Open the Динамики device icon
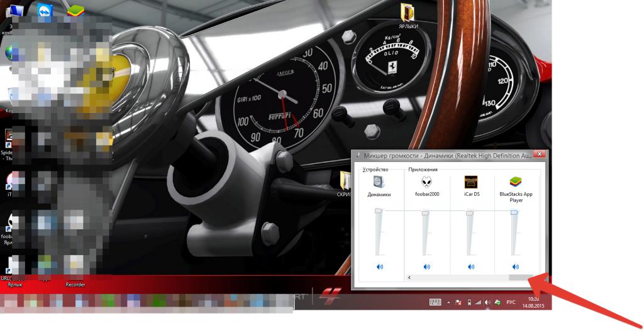The width and height of the screenshot is (644, 331). point(379,182)
